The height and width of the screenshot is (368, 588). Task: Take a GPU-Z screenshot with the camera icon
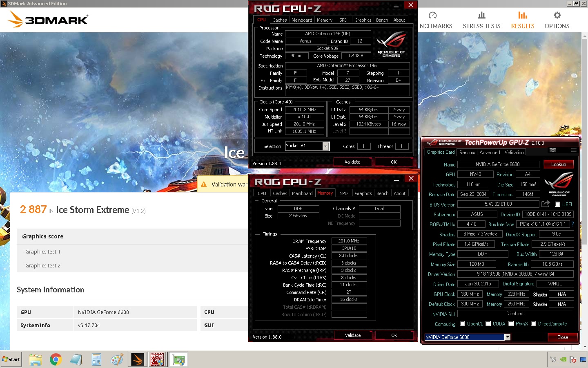coord(553,150)
